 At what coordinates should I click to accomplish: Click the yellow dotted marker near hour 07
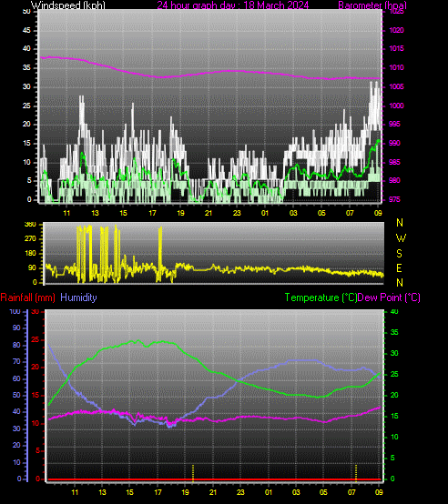[356, 473]
